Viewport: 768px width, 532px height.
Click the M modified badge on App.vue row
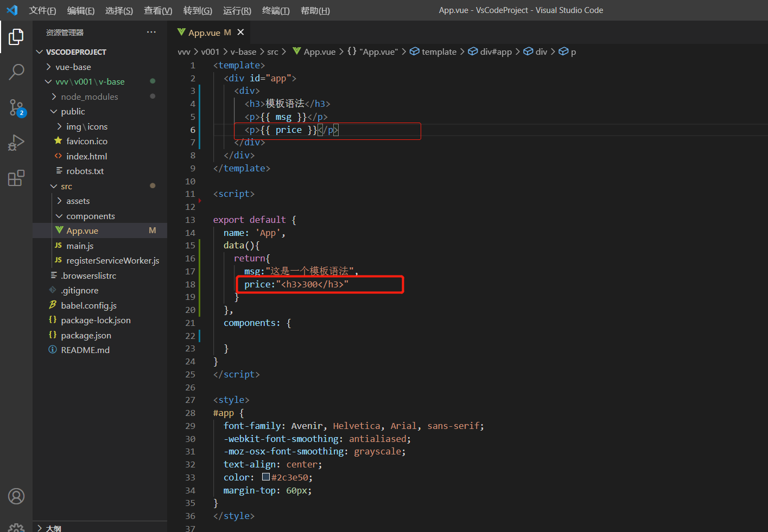[153, 230]
